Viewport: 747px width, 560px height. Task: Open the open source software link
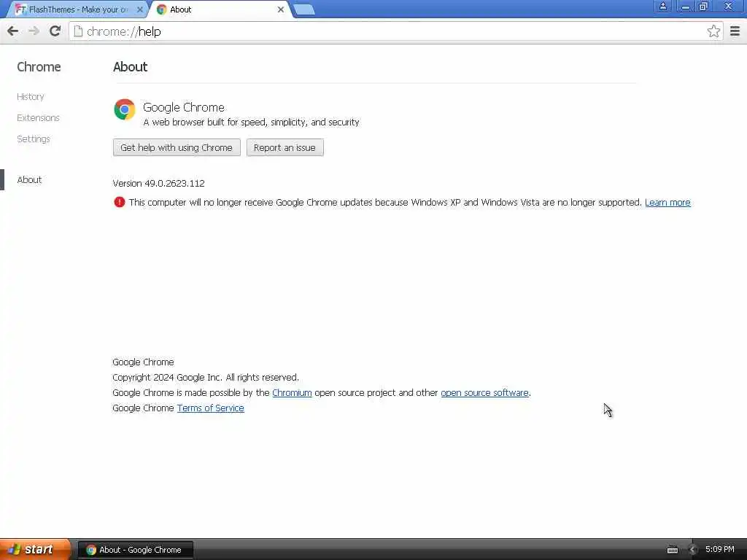point(484,393)
